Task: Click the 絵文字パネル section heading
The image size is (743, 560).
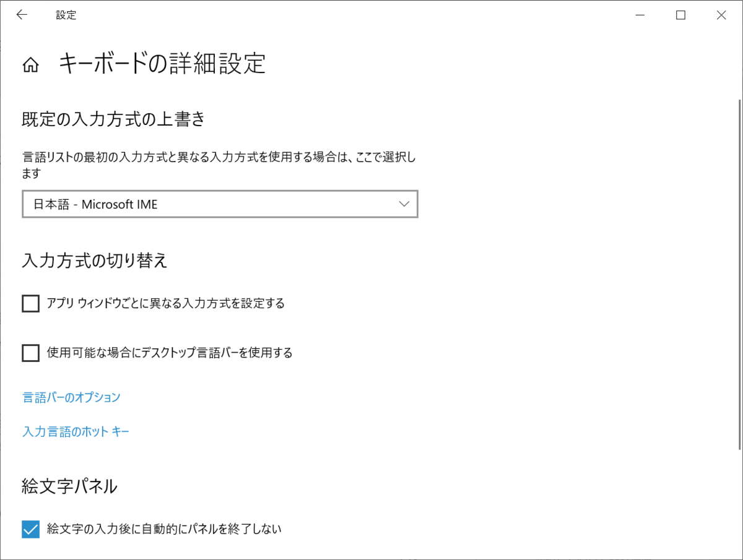Action: coord(69,486)
